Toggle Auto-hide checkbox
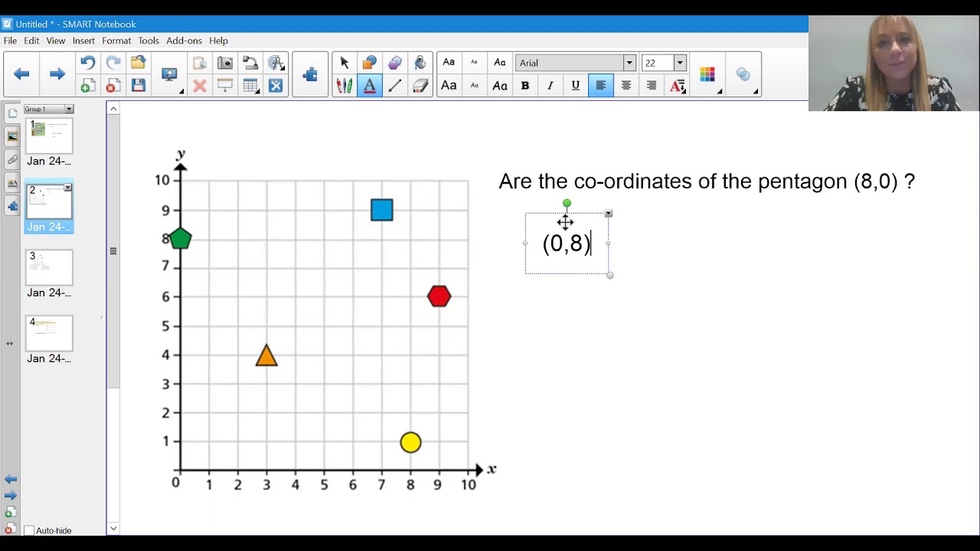This screenshot has width=980, height=551. click(29, 530)
